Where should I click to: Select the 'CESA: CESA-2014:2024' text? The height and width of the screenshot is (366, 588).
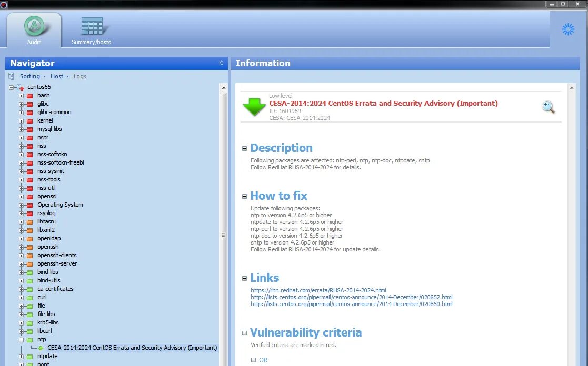tap(300, 118)
